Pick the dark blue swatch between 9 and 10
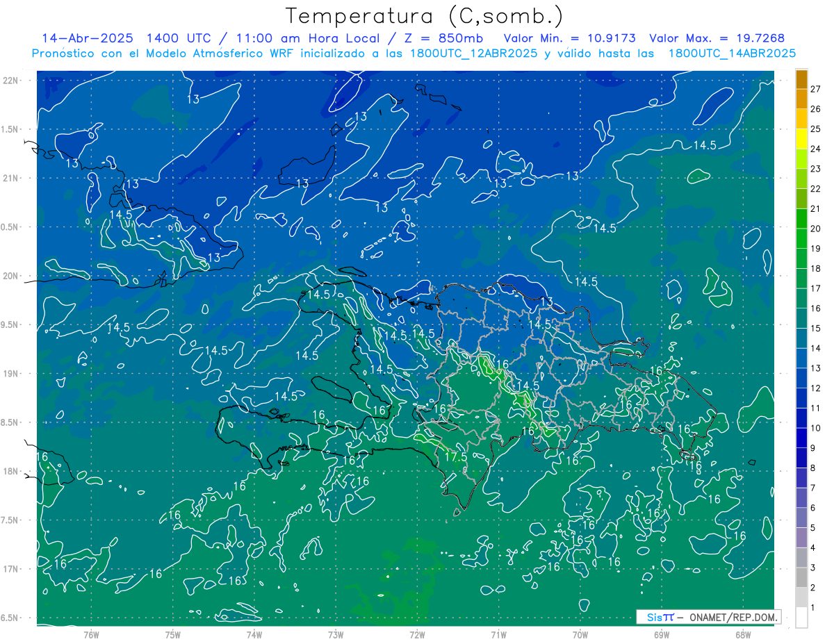 [x=801, y=438]
